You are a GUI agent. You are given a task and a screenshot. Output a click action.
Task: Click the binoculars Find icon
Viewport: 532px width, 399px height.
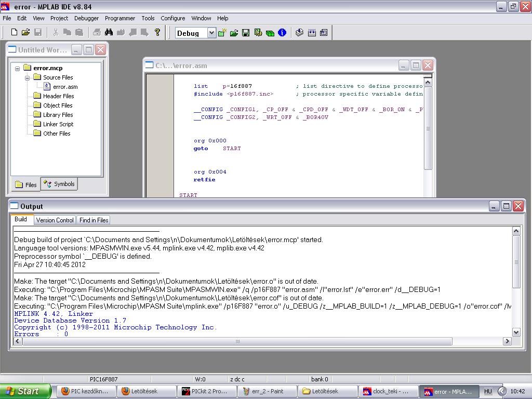pyautogui.click(x=109, y=33)
